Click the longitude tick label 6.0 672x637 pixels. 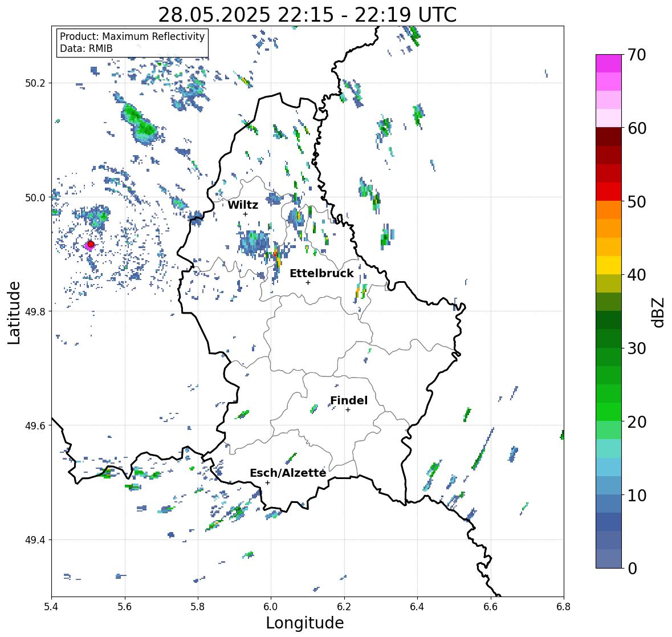point(271,606)
